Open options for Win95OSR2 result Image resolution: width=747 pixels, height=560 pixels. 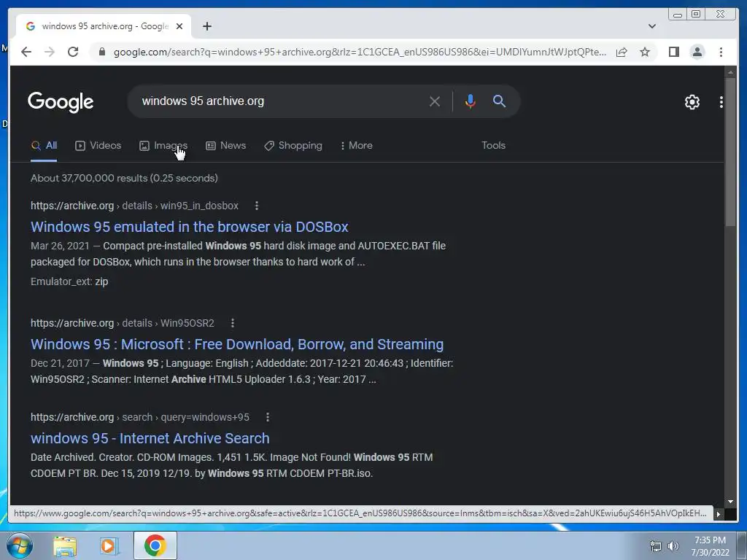point(233,323)
